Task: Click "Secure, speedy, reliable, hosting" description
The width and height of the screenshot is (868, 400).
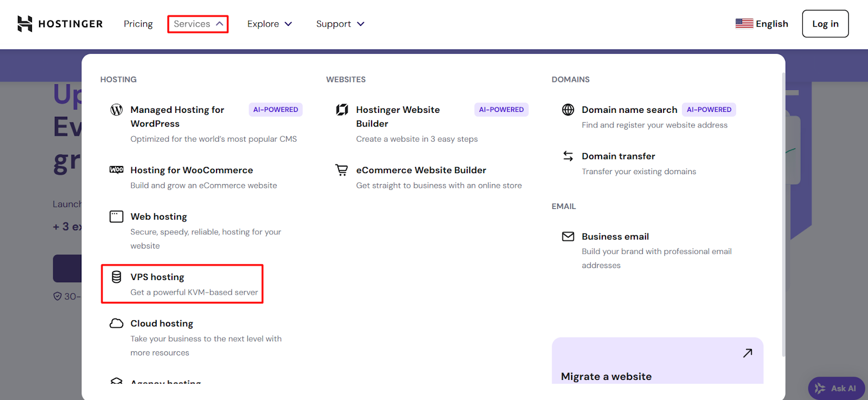Action: 206,239
